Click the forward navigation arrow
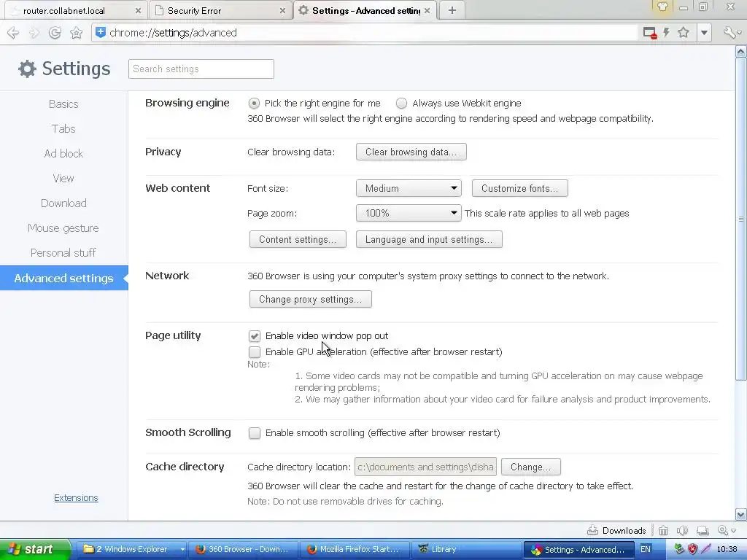Image resolution: width=747 pixels, height=560 pixels. click(x=34, y=33)
